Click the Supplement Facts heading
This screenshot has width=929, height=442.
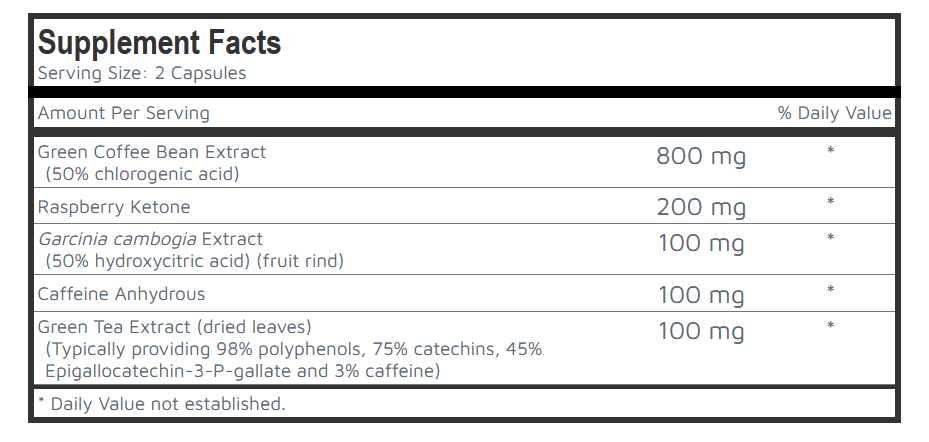159,43
